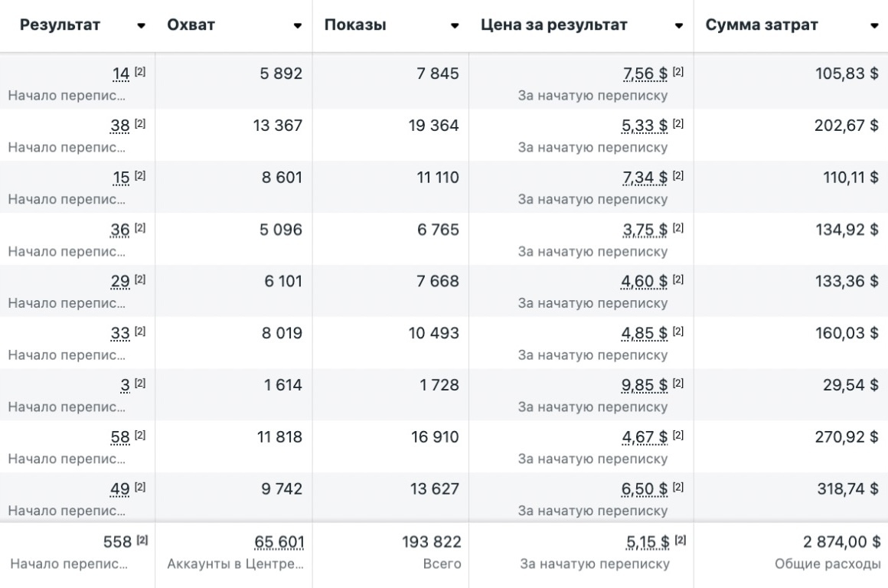Click the footnote [2] icon beside result 29

(140, 280)
